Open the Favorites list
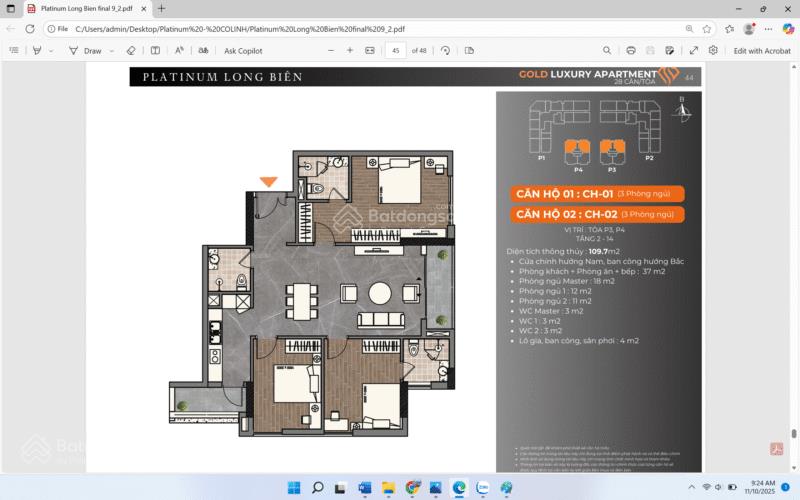Image resolution: width=800 pixels, height=500 pixels. point(730,29)
